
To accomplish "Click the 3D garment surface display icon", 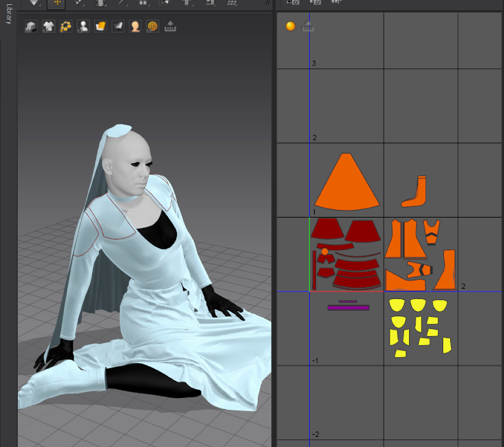I will (x=31, y=26).
